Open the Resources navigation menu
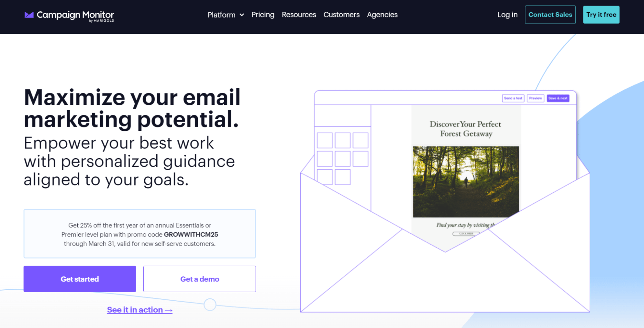Viewport: 644px width, 328px height. click(299, 14)
